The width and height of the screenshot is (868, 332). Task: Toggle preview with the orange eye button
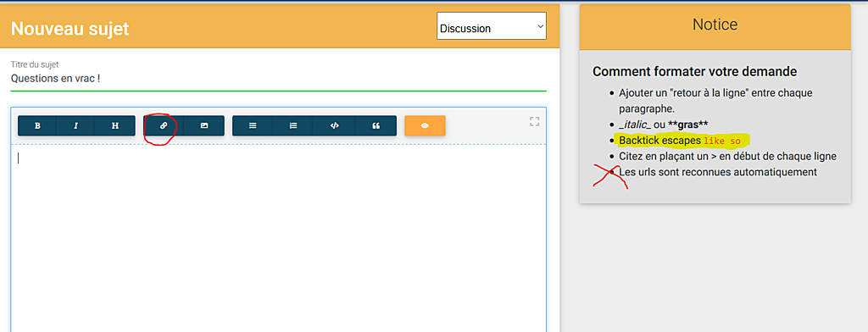tap(426, 125)
